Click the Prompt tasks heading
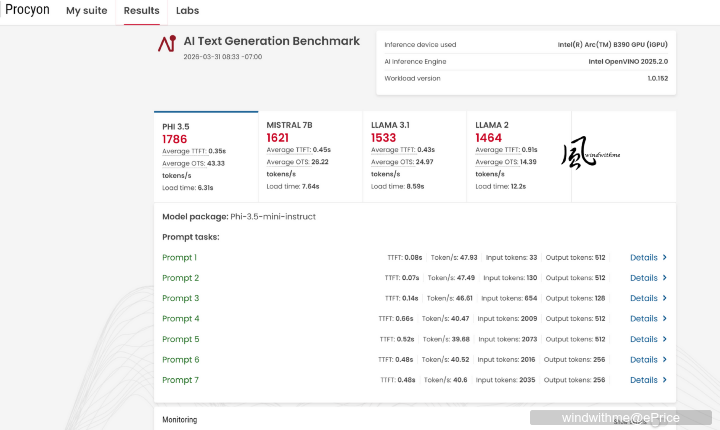 (x=191, y=237)
